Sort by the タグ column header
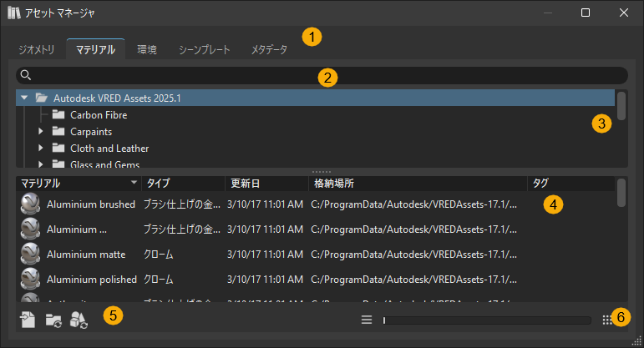This screenshot has width=644, height=348. pos(571,183)
